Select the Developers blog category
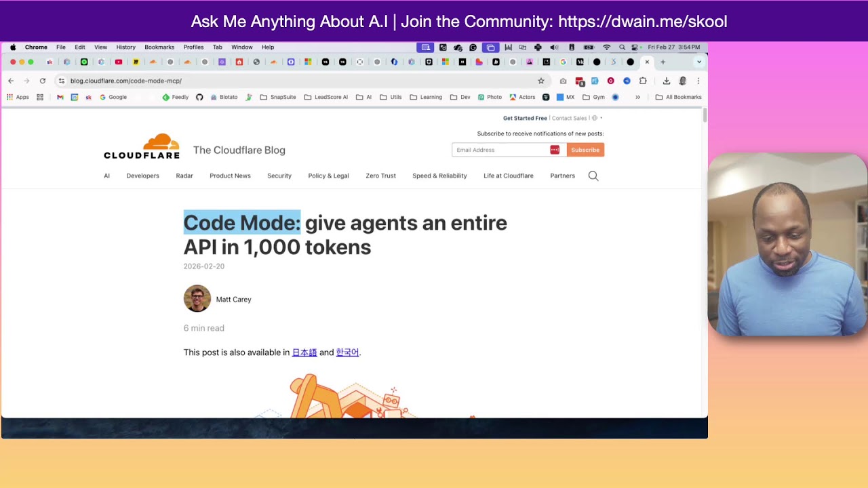The width and height of the screenshot is (868, 488). pos(142,176)
